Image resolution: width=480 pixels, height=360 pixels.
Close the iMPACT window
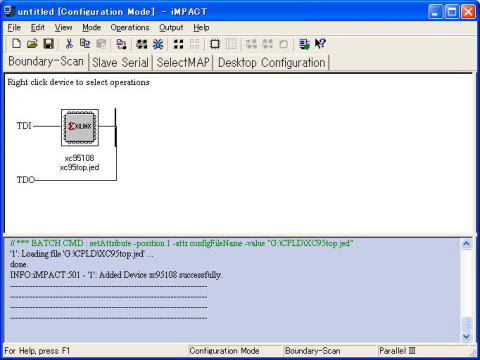tap(468, 12)
